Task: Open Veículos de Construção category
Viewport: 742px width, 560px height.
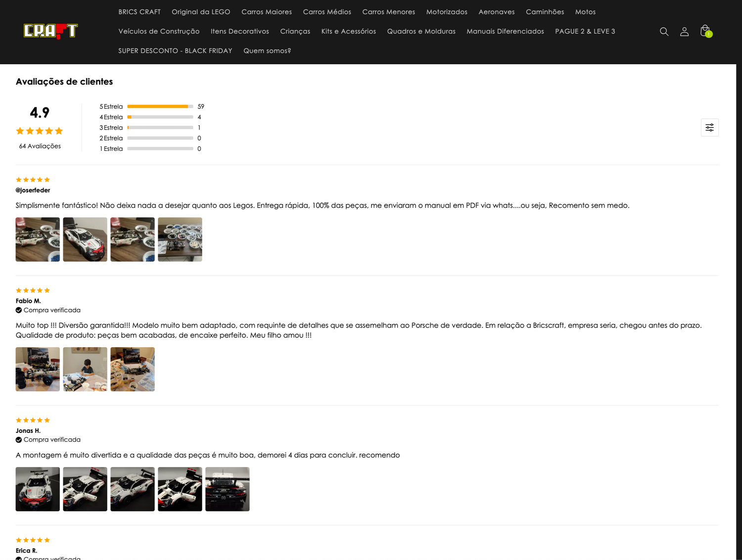Action: coord(159,31)
